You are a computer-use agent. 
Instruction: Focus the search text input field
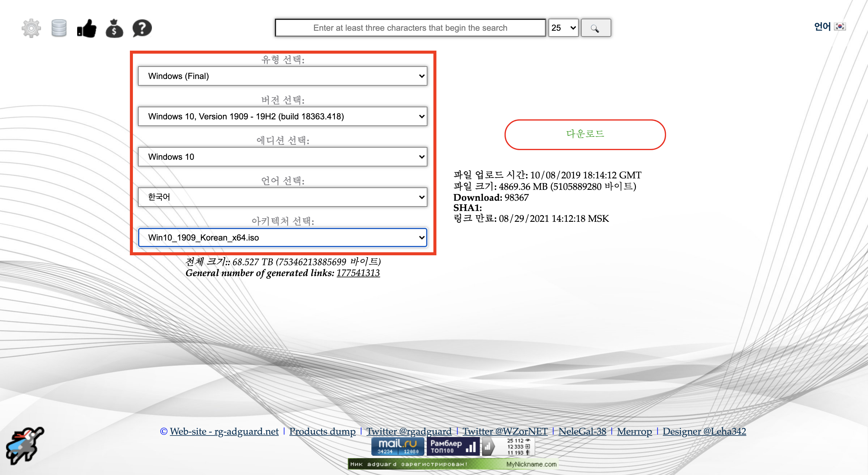pos(410,28)
